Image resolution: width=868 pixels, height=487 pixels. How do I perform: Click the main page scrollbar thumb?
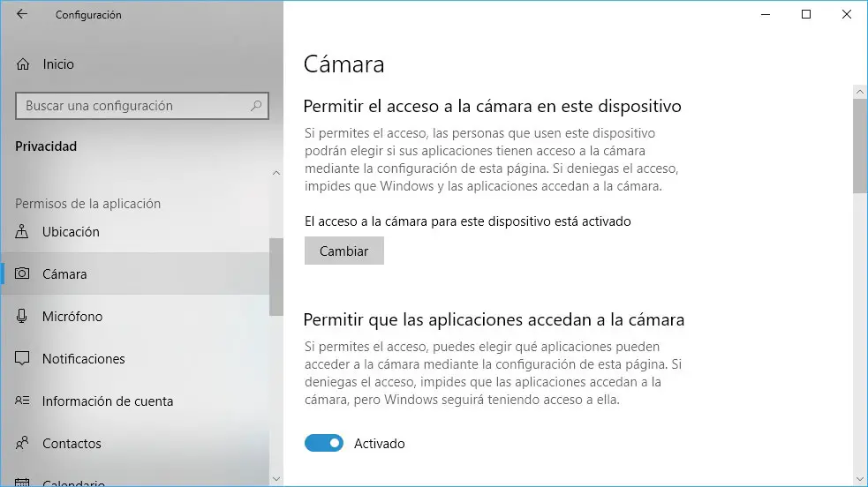[x=860, y=146]
